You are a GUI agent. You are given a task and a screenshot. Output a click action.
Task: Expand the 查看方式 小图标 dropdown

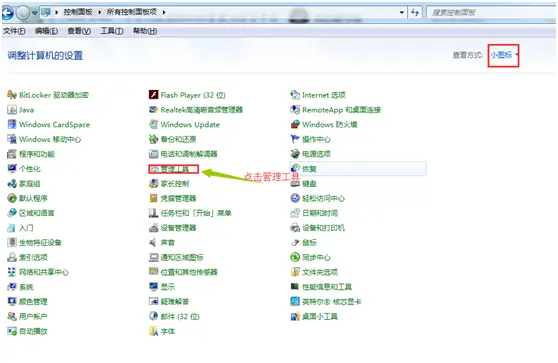pos(504,55)
